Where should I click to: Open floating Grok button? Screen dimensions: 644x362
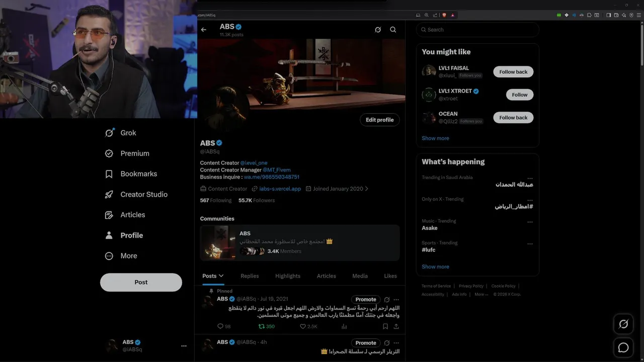pyautogui.click(x=623, y=324)
